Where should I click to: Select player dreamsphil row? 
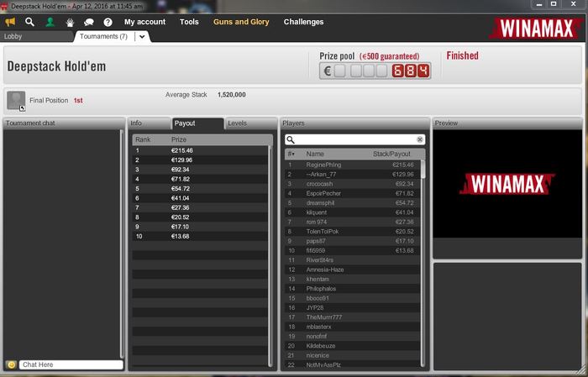point(353,203)
